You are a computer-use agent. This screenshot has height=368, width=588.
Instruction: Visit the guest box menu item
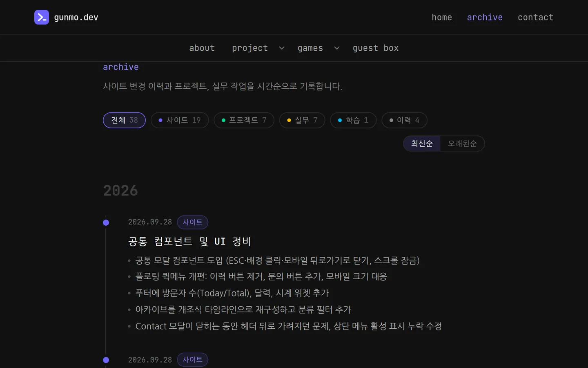pos(376,48)
